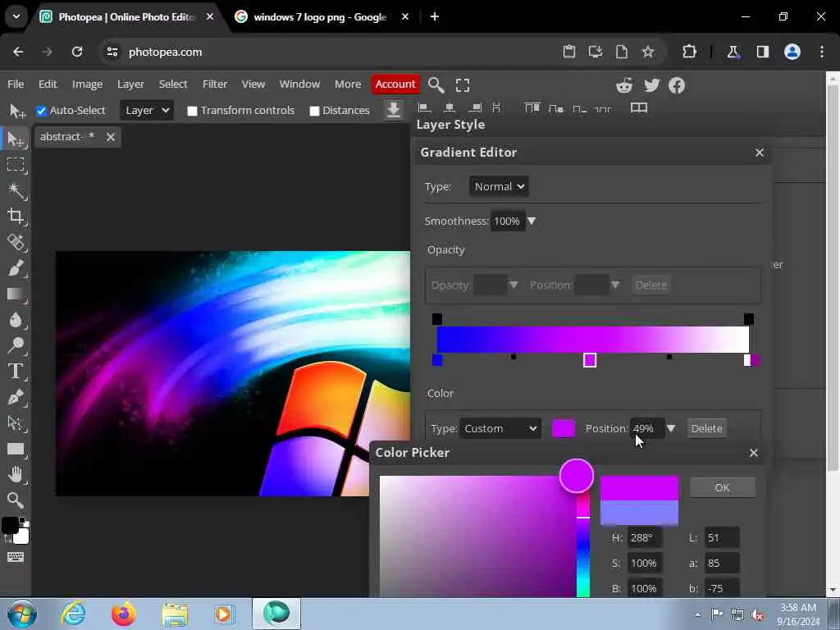Open the color Type Custom dropdown
Screen dimensions: 840x630
tap(500, 428)
